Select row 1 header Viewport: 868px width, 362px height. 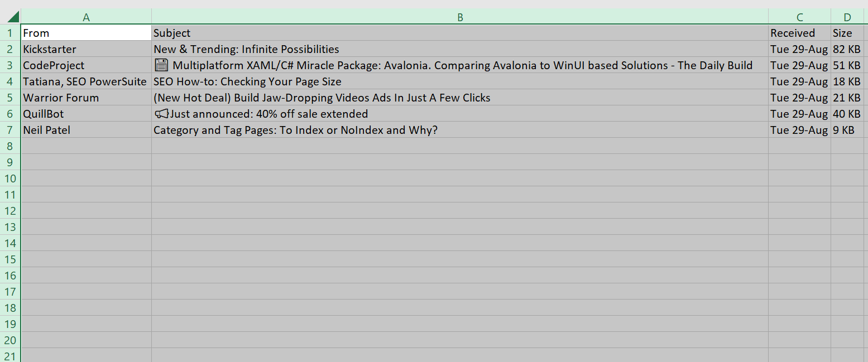click(x=10, y=33)
